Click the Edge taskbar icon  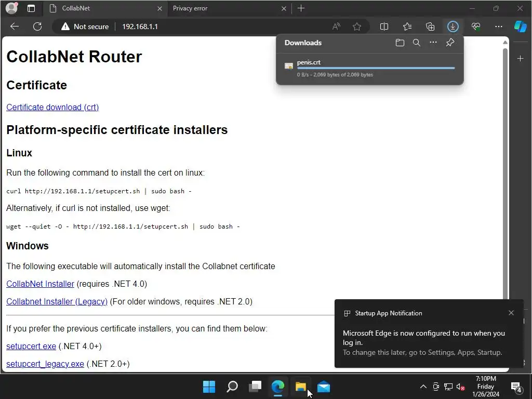point(278,387)
